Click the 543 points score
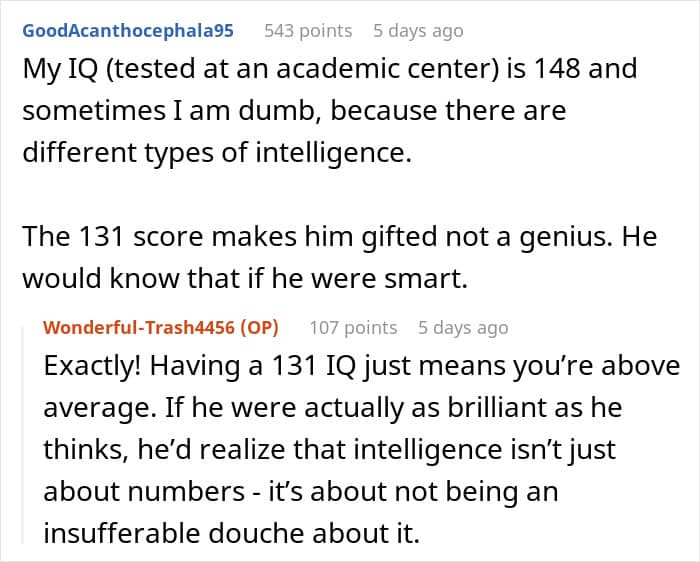The height and width of the screenshot is (562, 700). pyautogui.click(x=308, y=30)
